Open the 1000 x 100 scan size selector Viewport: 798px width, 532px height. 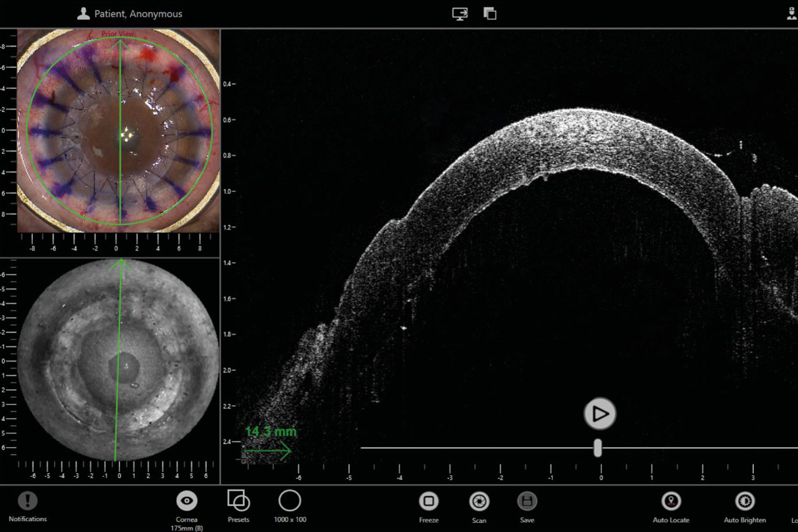pyautogui.click(x=290, y=501)
